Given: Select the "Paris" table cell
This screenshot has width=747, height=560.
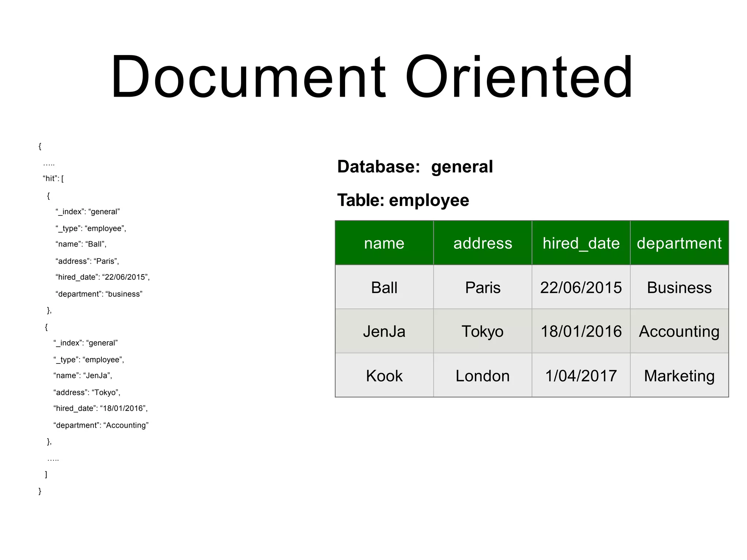Looking at the screenshot, I should click(483, 287).
